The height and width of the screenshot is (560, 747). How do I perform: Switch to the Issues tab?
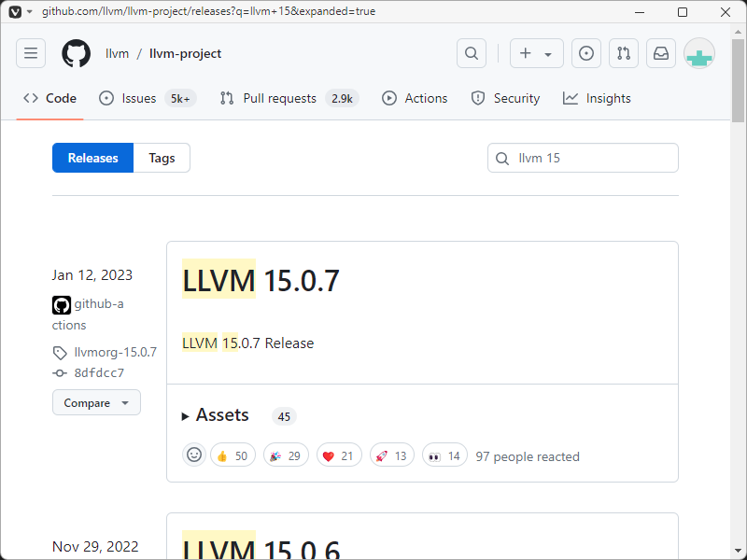coord(148,99)
